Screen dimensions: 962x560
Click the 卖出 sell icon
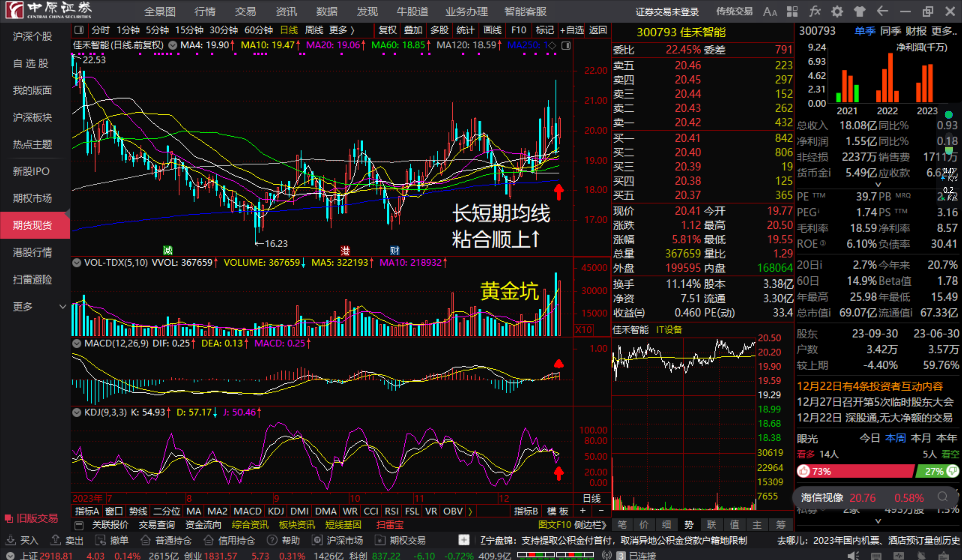point(56,540)
